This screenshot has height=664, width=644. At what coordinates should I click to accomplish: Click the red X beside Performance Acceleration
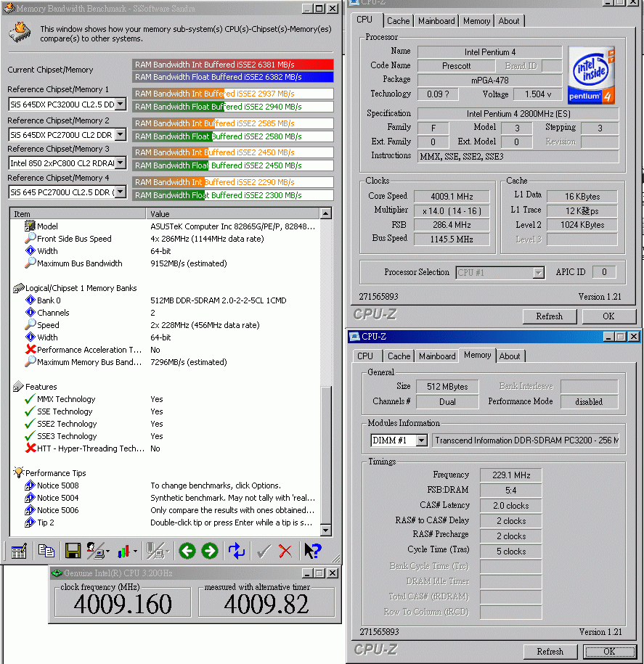tap(30, 349)
